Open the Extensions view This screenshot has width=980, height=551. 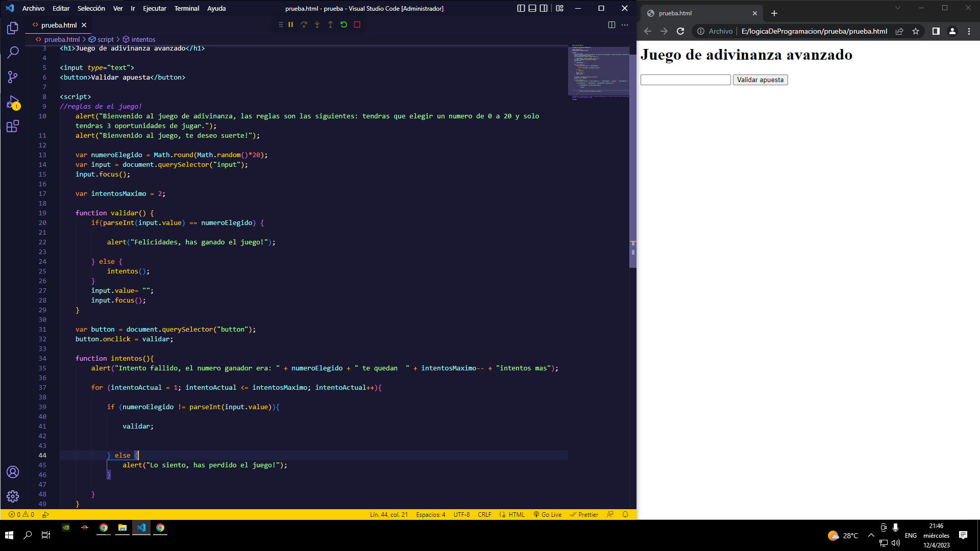click(13, 126)
